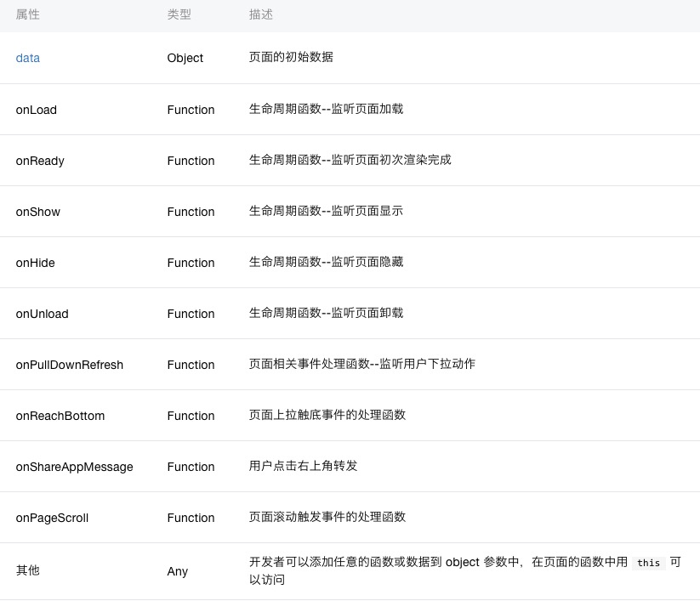Screen dimensions: 700x601
Task: Select the onUnload property name
Action: click(x=42, y=315)
